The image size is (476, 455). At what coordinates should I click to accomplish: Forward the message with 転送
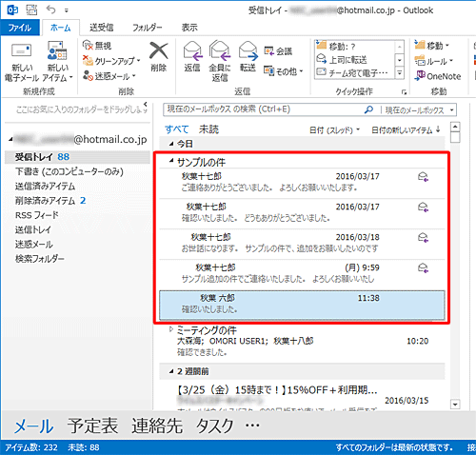click(248, 57)
